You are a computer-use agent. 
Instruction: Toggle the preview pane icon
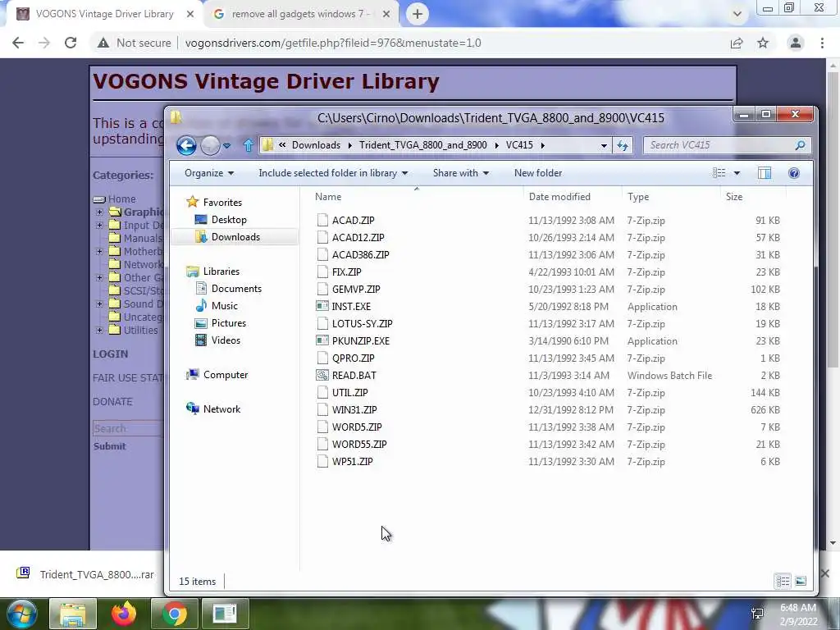[765, 173]
